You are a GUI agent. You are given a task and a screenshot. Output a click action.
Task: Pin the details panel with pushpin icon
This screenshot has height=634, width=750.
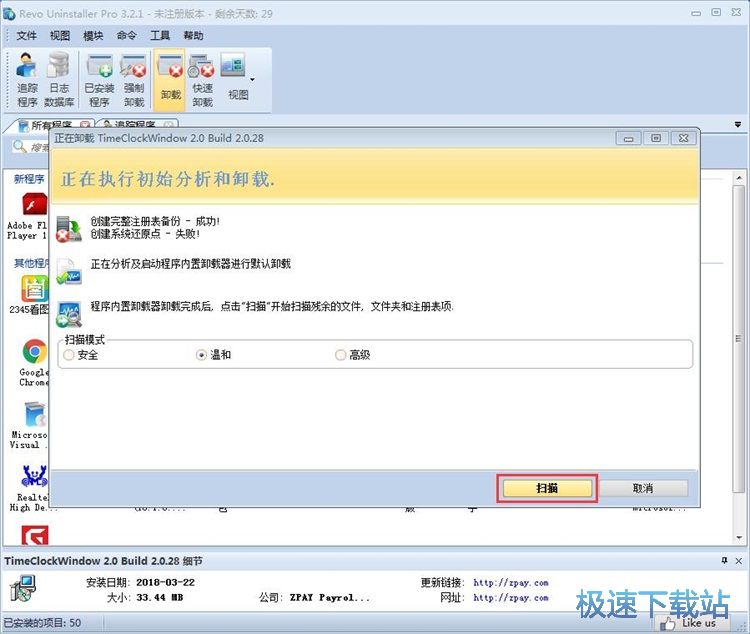click(724, 560)
